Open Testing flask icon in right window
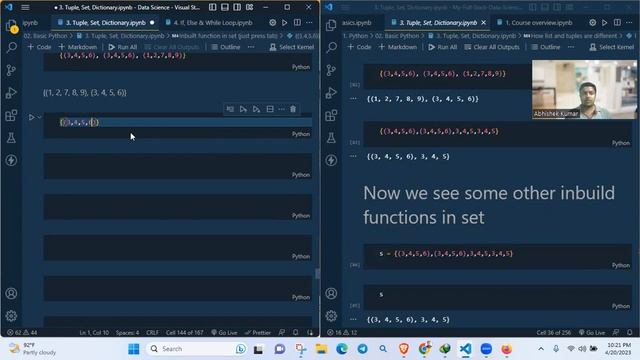This screenshot has height=360, width=640. [x=331, y=138]
